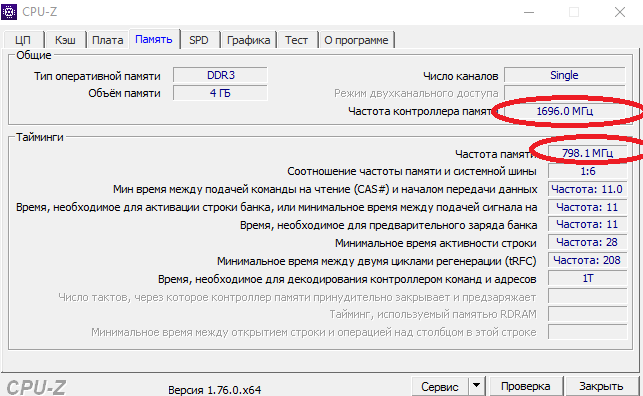Click the CPU-Z app icon in title bar

9,11
